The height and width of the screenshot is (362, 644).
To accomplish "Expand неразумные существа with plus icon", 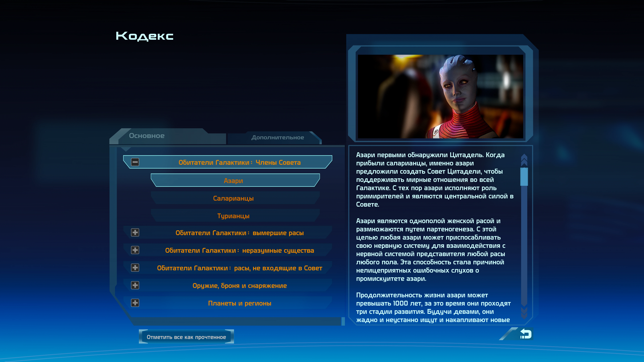I will (135, 250).
